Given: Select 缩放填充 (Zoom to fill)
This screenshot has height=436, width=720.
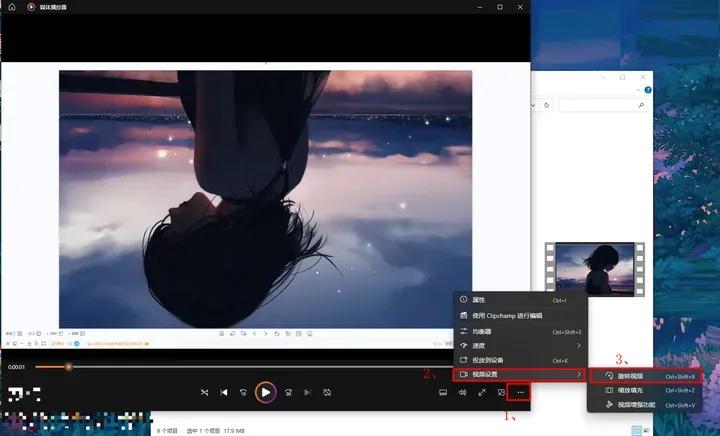Looking at the screenshot, I should pos(646,390).
